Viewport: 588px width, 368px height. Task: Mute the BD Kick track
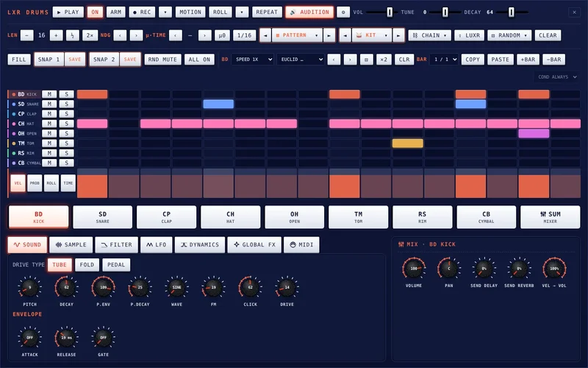[x=49, y=94]
